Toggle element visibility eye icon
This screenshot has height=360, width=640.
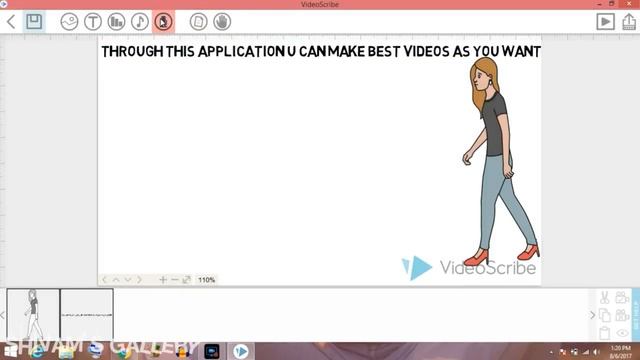(622, 333)
